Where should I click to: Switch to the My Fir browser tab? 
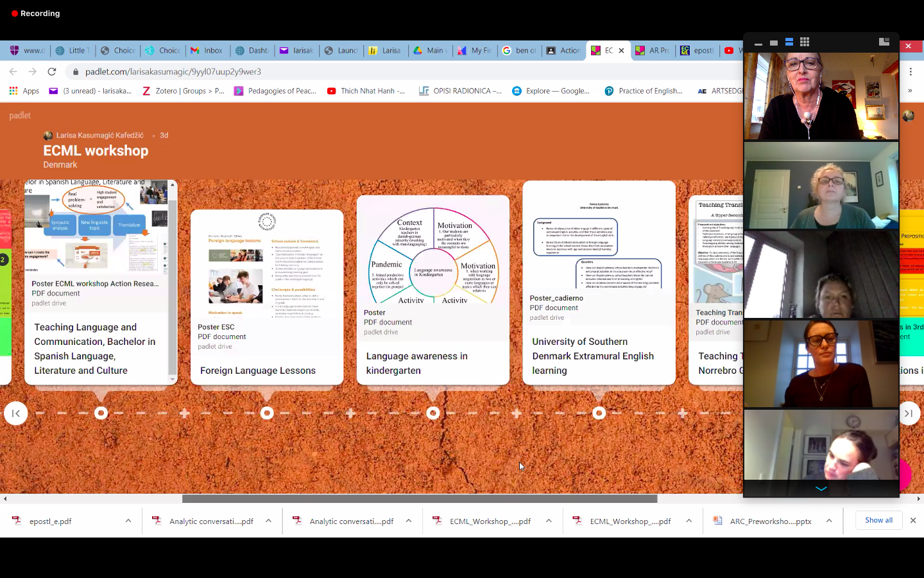click(x=475, y=51)
